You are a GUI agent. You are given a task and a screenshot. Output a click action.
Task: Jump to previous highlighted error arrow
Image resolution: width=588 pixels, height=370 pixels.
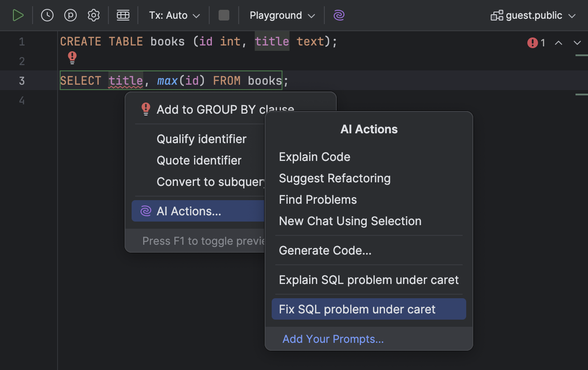point(559,43)
